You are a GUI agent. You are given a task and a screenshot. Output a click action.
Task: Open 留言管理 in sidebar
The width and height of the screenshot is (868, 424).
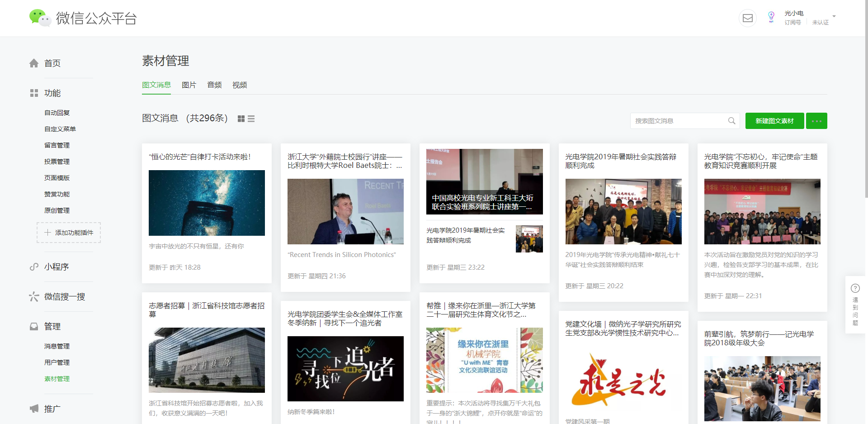(x=57, y=145)
